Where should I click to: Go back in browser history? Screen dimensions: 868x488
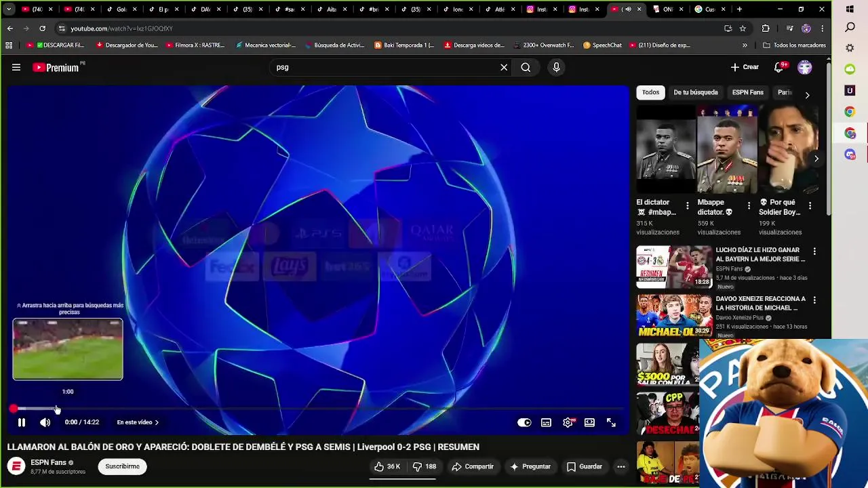(x=9, y=28)
